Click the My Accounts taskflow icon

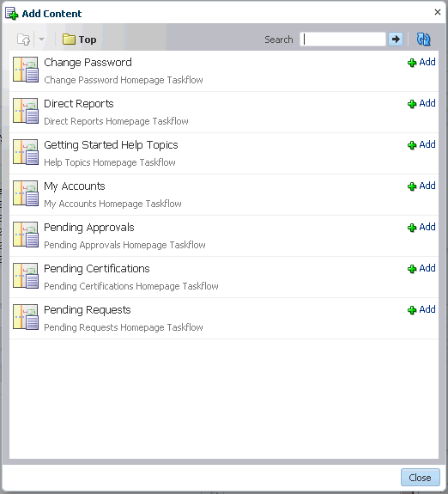point(26,193)
